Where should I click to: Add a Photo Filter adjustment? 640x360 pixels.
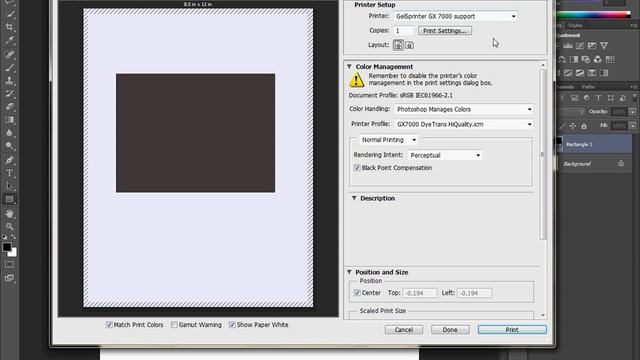[586, 60]
